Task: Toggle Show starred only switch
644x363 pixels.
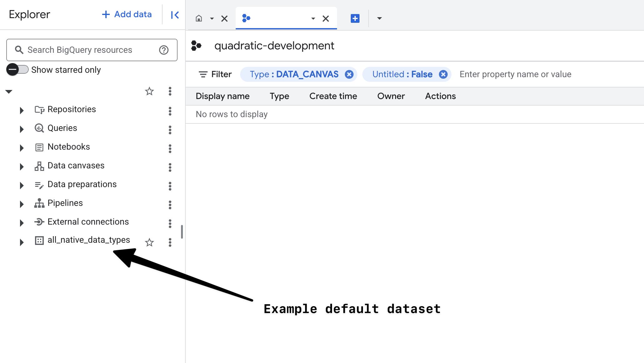Action: [18, 70]
